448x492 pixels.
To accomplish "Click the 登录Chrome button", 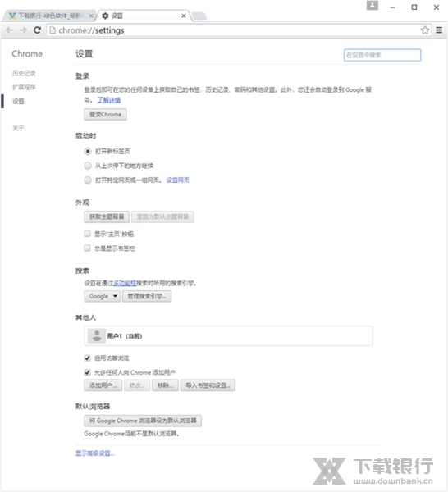I will tap(105, 115).
